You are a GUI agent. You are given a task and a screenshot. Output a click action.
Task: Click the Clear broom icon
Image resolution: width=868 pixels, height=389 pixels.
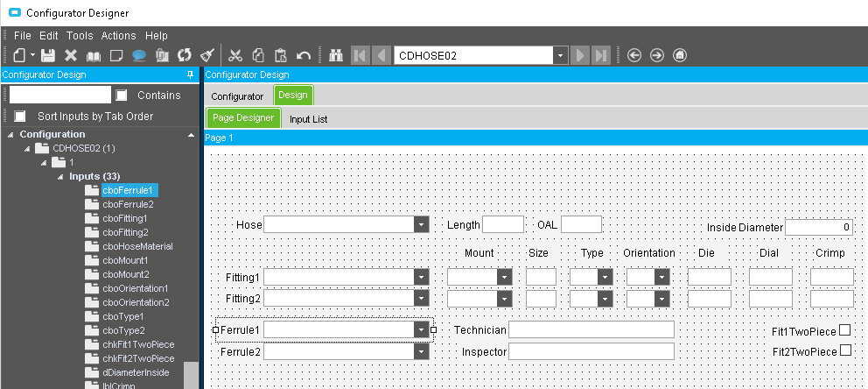tap(207, 55)
